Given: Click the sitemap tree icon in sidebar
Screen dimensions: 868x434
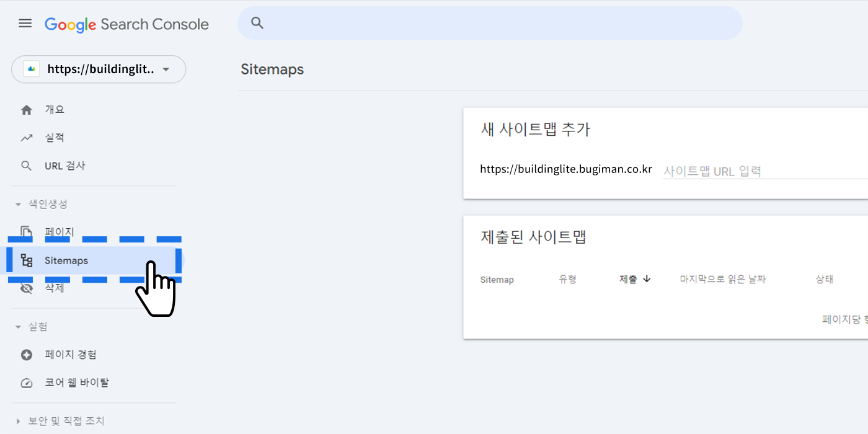Looking at the screenshot, I should (27, 260).
